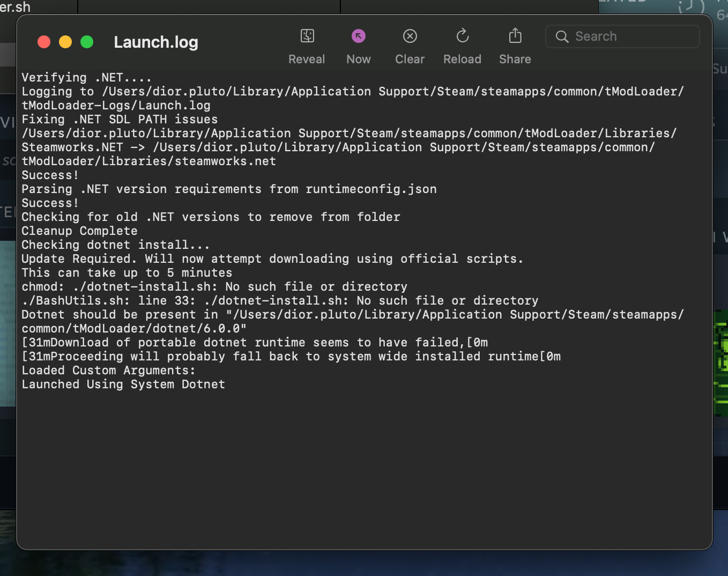Click the Launch.log window title

[156, 42]
